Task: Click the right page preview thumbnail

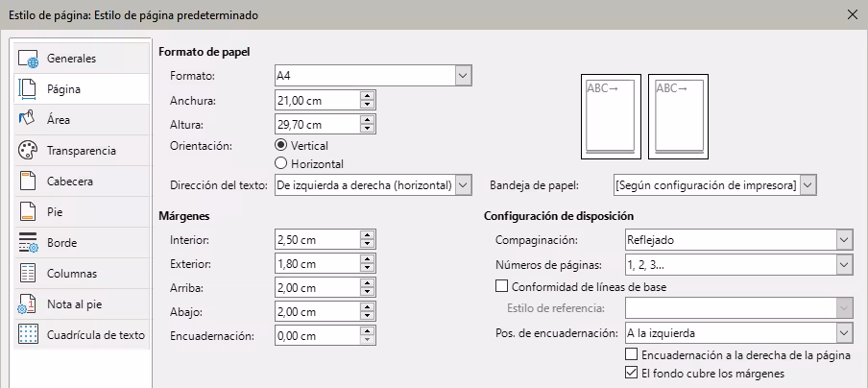Action: (x=678, y=117)
